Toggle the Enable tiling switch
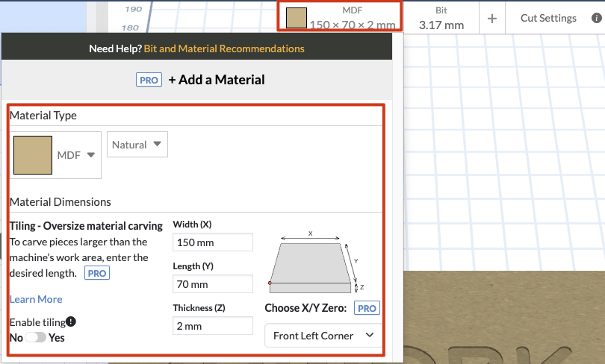Image resolution: width=605 pixels, height=364 pixels. tap(36, 338)
